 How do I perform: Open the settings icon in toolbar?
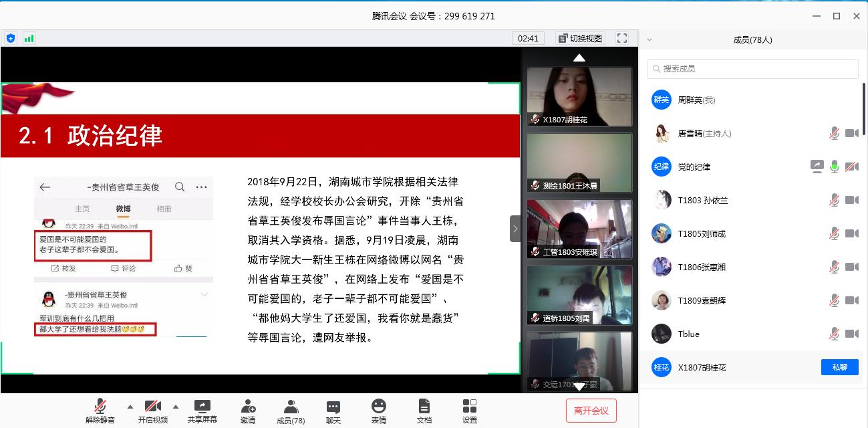pyautogui.click(x=470, y=407)
